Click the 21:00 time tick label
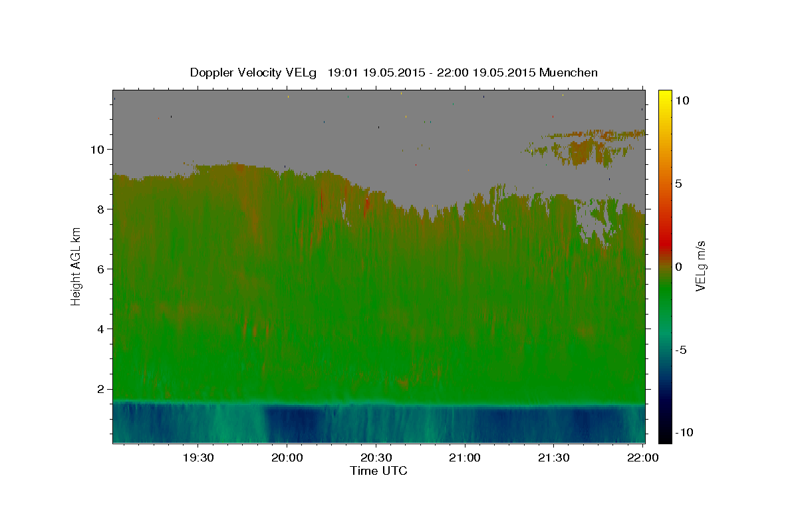The image size is (798, 532). (465, 458)
